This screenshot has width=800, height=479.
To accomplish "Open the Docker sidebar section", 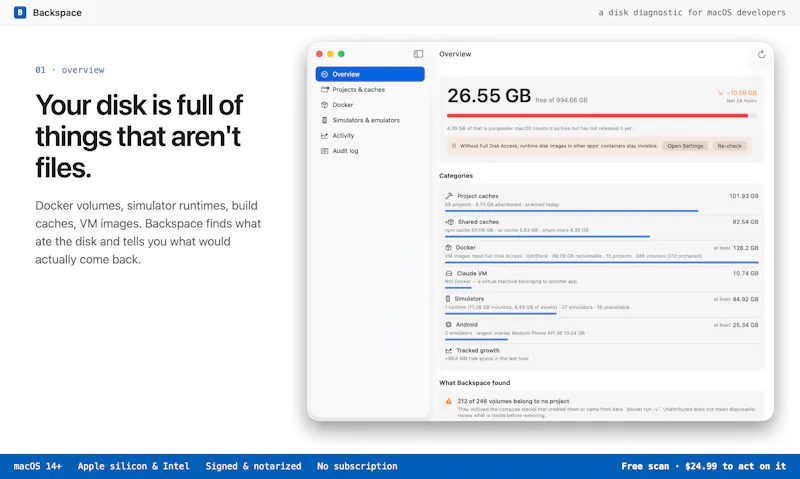I will pos(370,105).
